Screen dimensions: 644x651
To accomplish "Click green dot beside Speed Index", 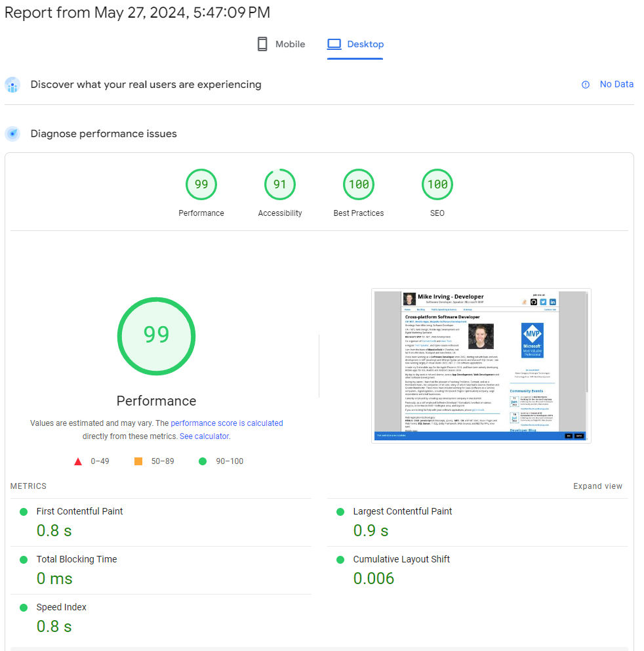I will tap(24, 608).
